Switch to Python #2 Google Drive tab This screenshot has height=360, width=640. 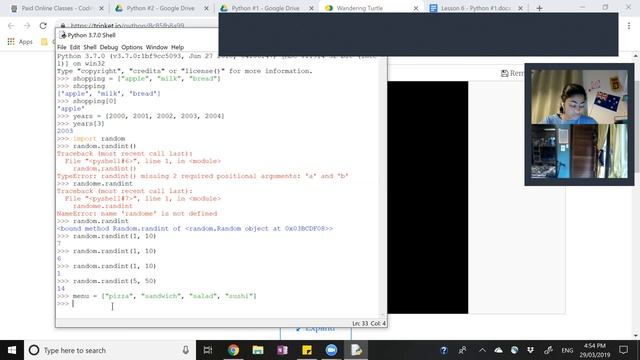159,8
